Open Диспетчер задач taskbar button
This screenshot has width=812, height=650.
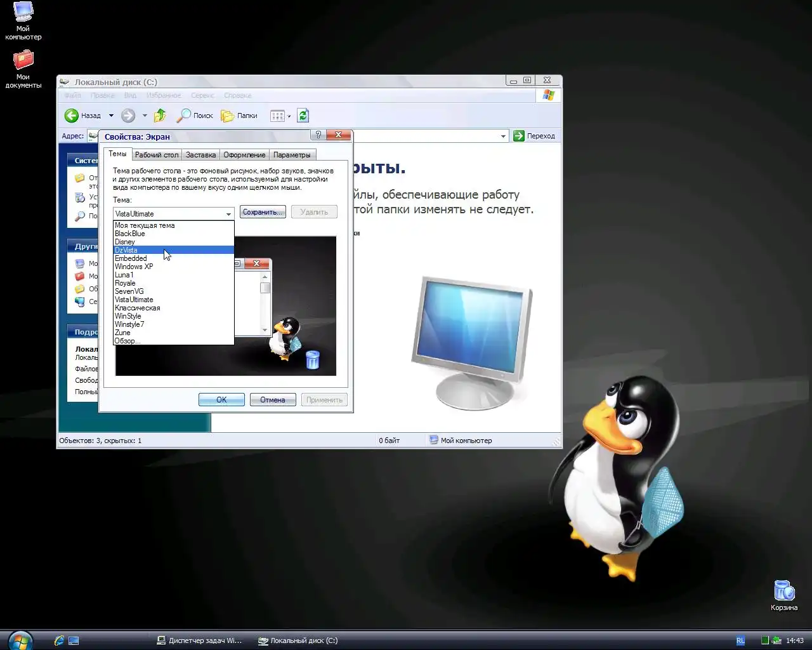pos(200,640)
